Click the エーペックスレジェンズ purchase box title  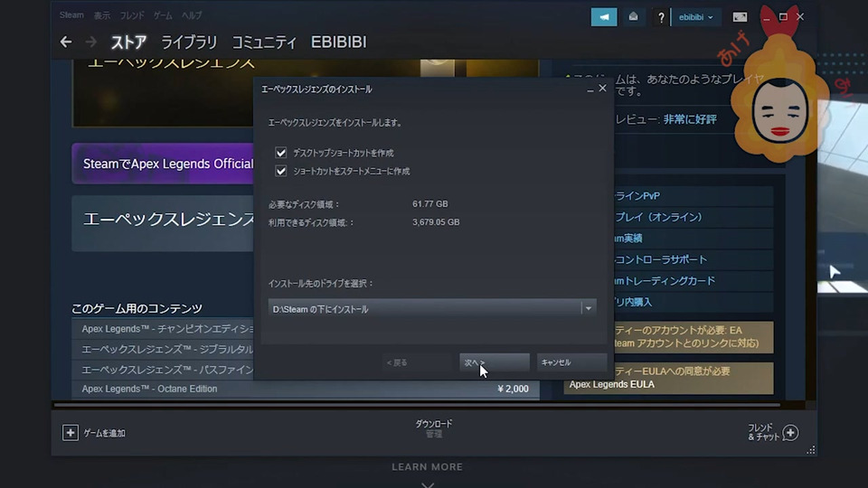[x=168, y=220]
